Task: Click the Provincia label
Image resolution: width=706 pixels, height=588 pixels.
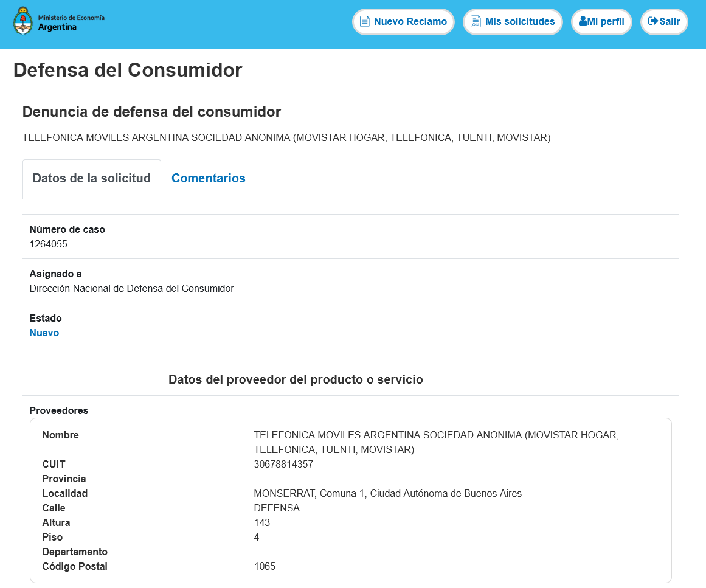Action: 64,479
